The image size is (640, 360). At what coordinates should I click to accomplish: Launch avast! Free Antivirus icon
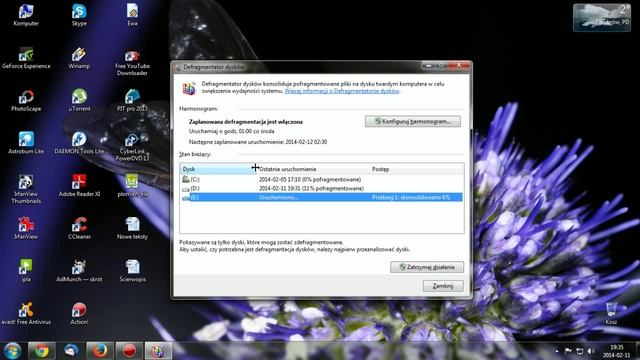[x=26, y=314]
